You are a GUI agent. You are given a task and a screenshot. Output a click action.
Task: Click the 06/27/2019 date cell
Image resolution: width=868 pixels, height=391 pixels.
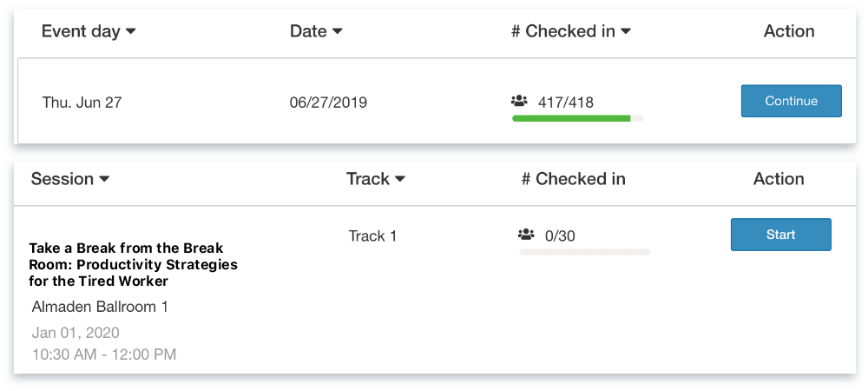[328, 103]
